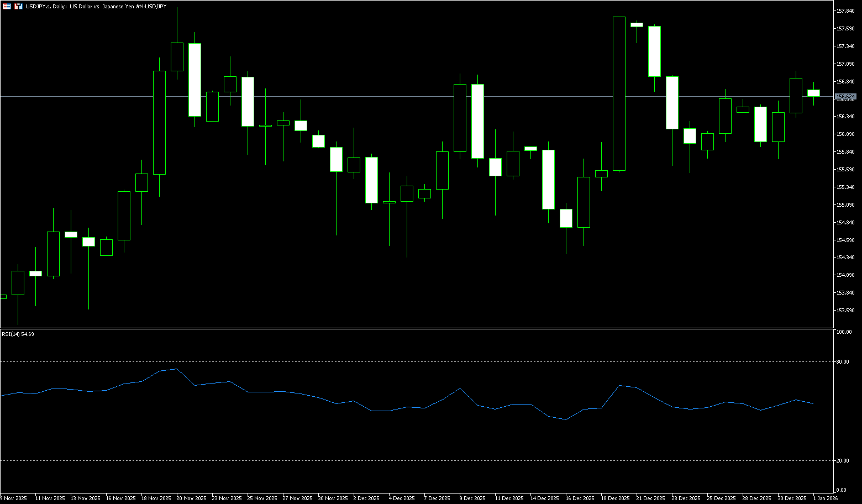Click the 153.590 price scale label
The image size is (862, 504).
(x=845, y=311)
